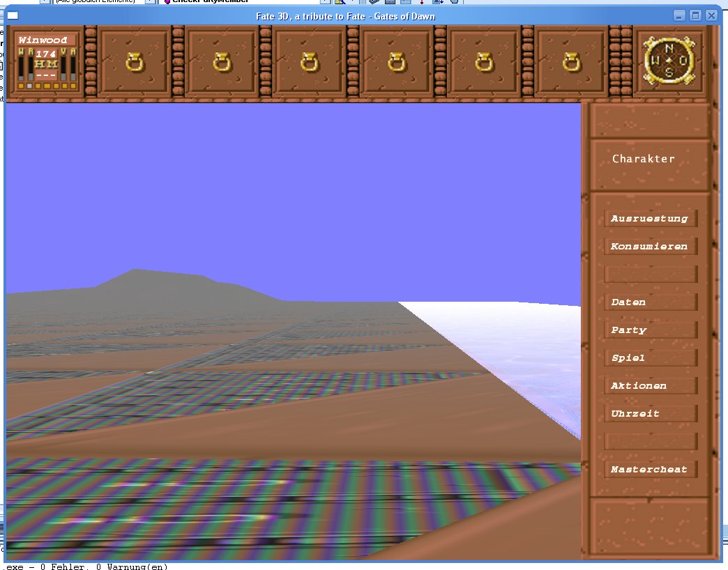Open the Fate 3D window system menu icon
The image size is (728, 570).
click(13, 16)
